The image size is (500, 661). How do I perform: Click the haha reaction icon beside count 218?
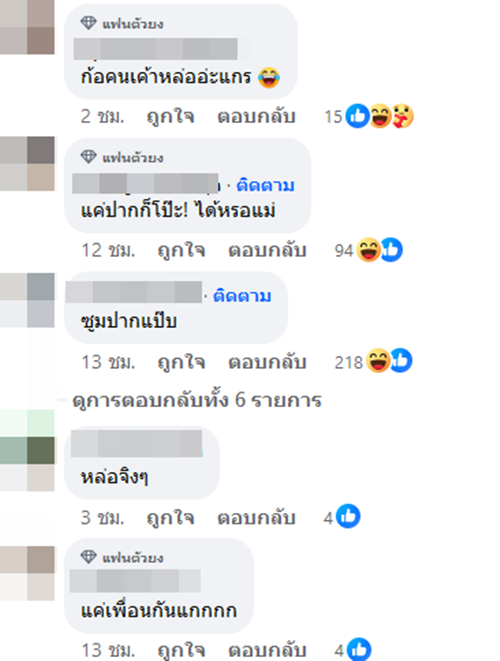378,361
